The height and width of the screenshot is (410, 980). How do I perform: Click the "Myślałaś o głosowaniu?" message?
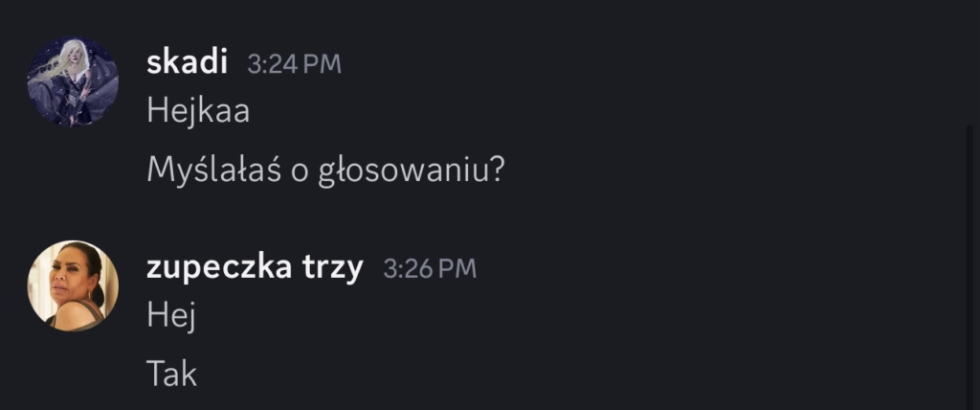325,171
